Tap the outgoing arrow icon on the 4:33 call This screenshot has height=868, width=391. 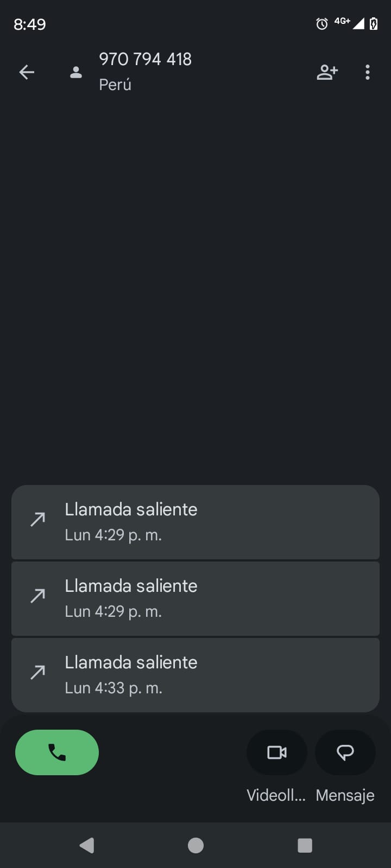click(38, 673)
